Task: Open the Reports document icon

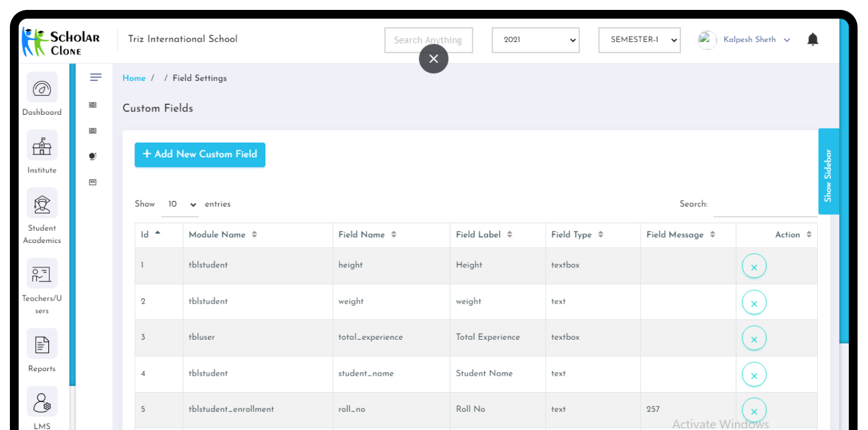Action: coord(42,344)
